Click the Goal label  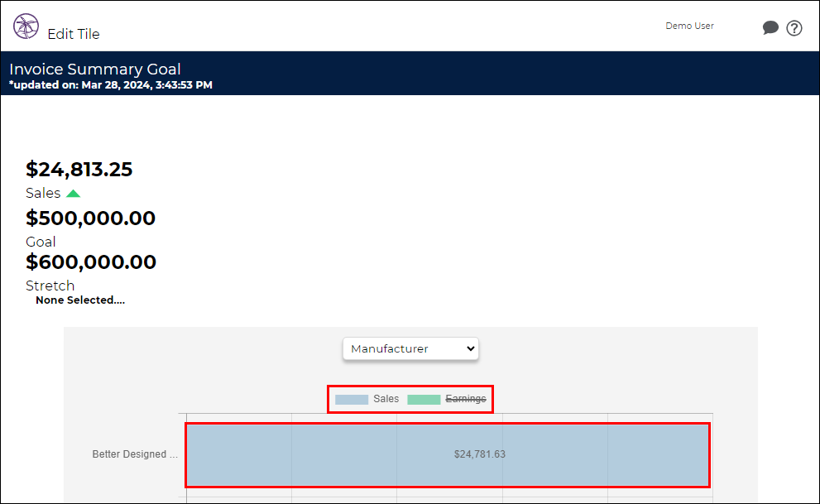coord(41,242)
